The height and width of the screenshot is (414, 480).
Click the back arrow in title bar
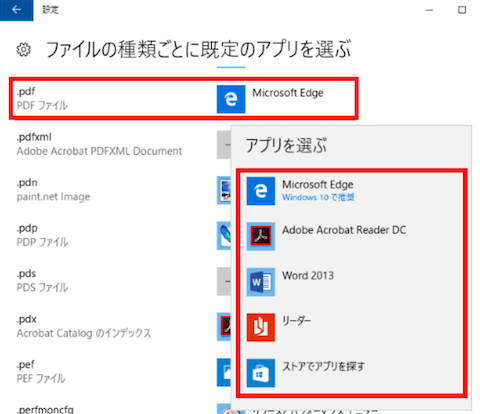pos(16,10)
